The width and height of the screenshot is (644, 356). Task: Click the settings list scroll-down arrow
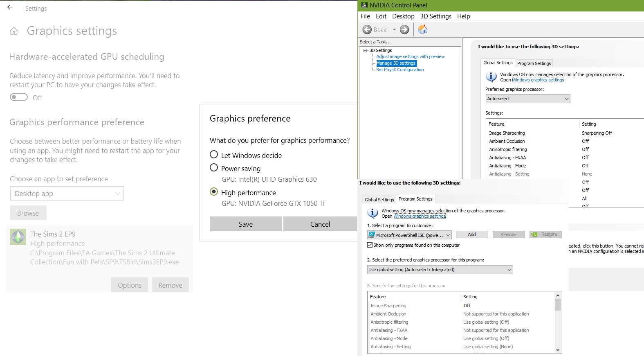click(558, 350)
